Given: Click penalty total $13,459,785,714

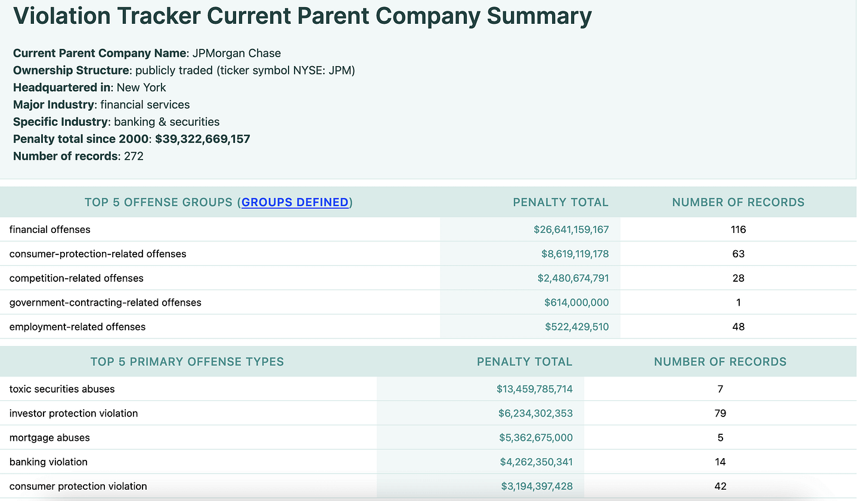Looking at the screenshot, I should point(535,389).
